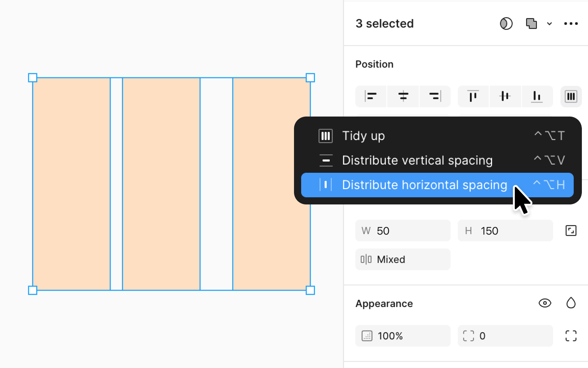The image size is (588, 368).
Task: Align right edges of the selected shapes
Action: 435,96
